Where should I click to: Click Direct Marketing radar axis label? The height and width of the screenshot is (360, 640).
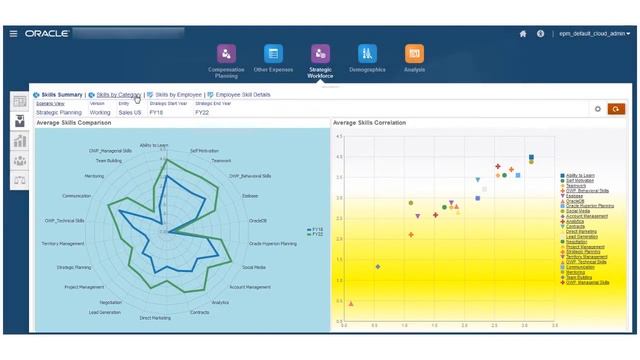[155, 318]
